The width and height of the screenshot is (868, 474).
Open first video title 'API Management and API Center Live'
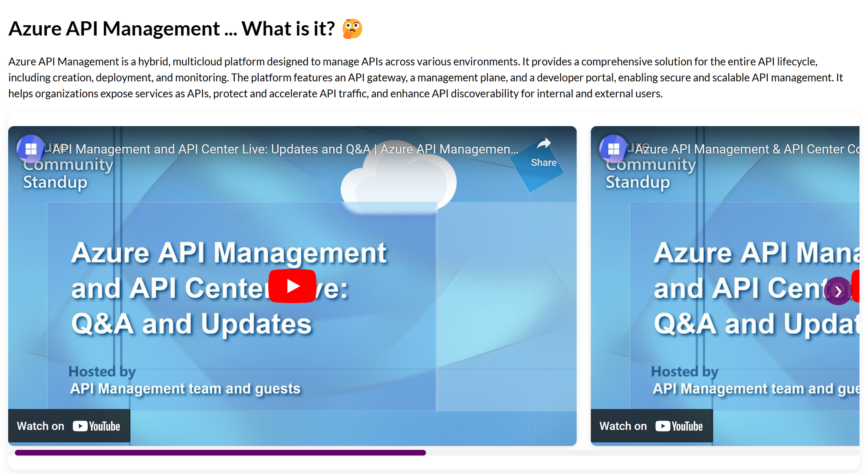(286, 149)
